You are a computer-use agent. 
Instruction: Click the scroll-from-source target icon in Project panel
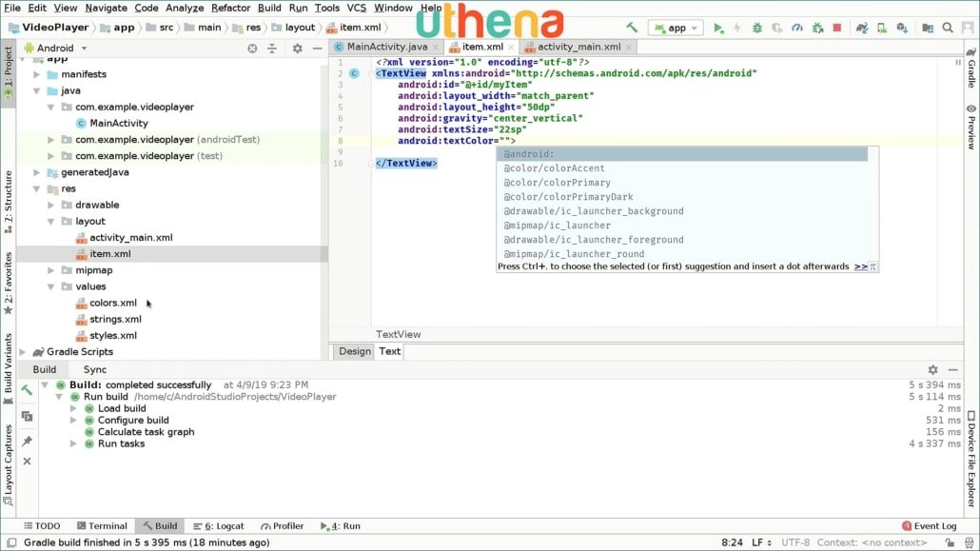[x=252, y=49]
